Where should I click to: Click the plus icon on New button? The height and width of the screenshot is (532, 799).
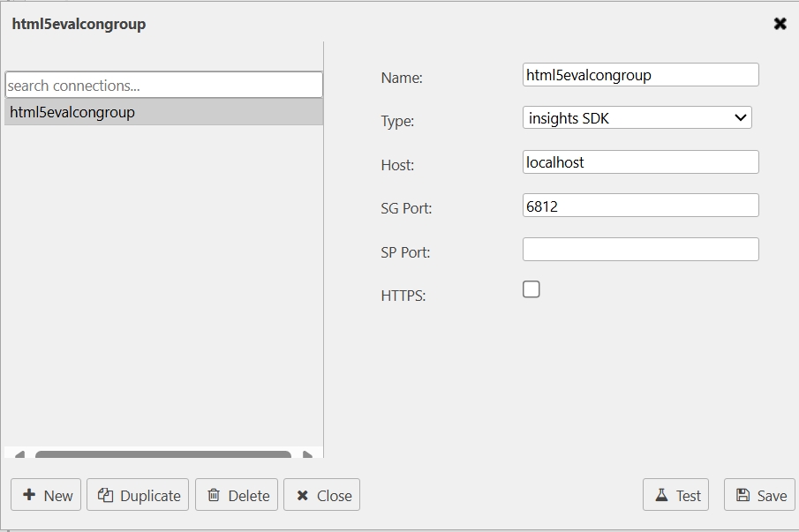pyautogui.click(x=29, y=495)
